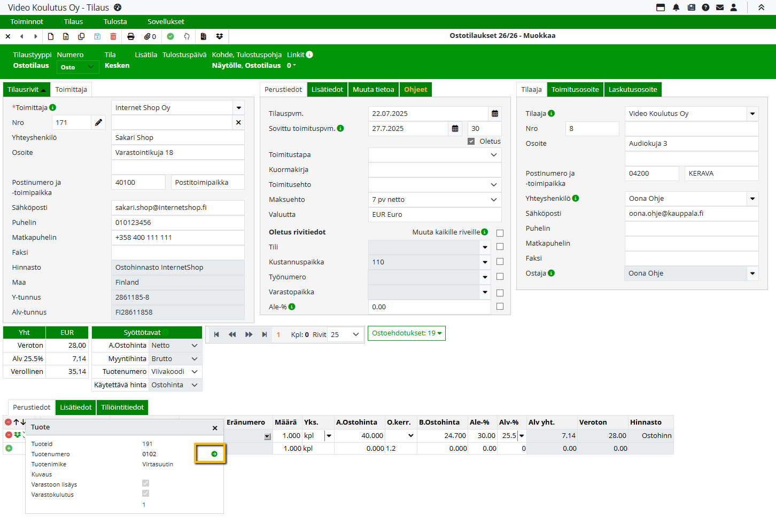Click the Kuormakirja input field
The image size is (776, 532).
pyautogui.click(x=434, y=170)
